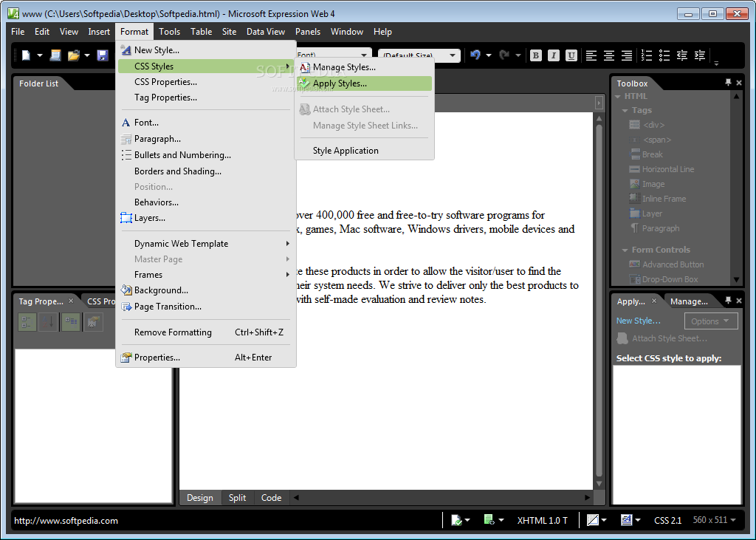Viewport: 756px width, 540px height.
Task: Collapse the HTML group in Toolbox
Action: coord(618,97)
